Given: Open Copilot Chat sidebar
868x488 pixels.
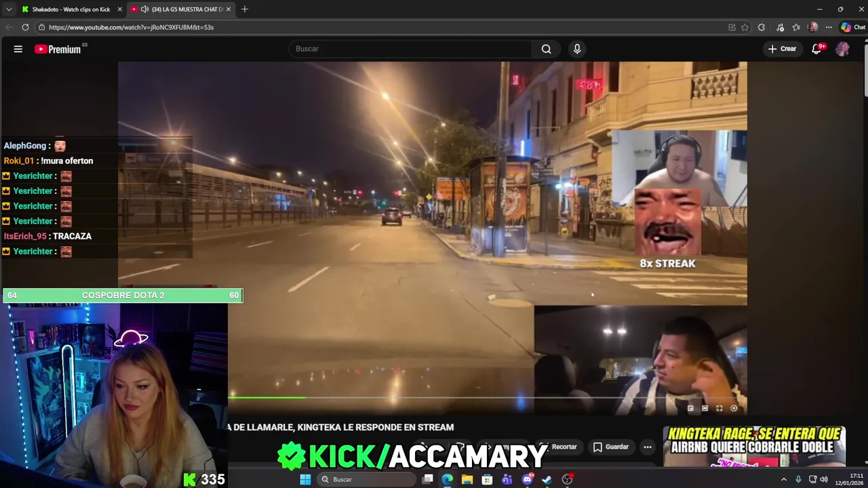Looking at the screenshot, I should (x=852, y=27).
